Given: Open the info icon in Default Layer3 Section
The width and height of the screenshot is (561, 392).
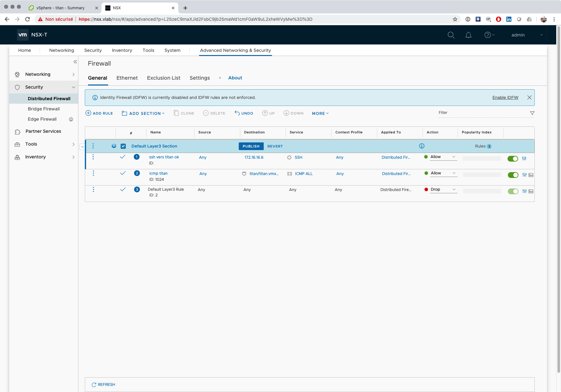Looking at the screenshot, I should pyautogui.click(x=422, y=146).
